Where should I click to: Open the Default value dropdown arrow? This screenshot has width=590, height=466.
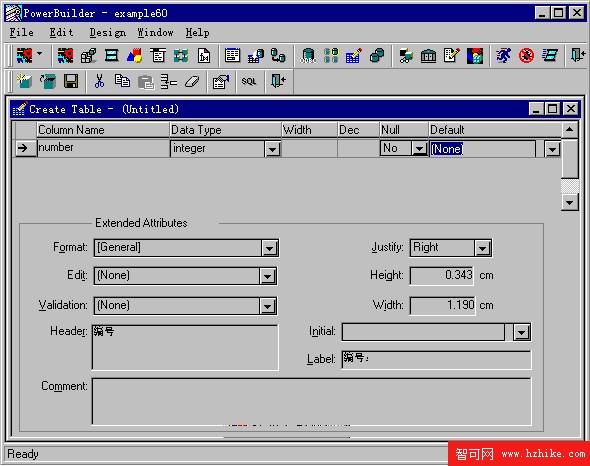coord(552,149)
